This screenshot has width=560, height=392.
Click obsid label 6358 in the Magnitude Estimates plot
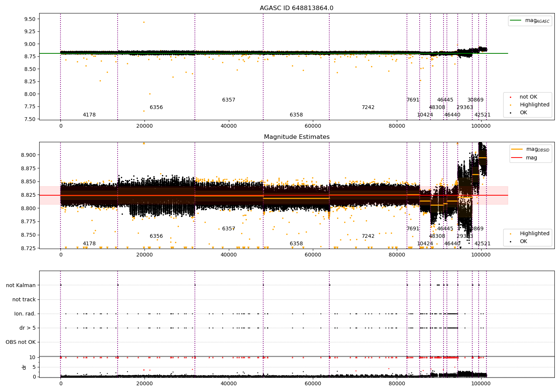tap(296, 244)
